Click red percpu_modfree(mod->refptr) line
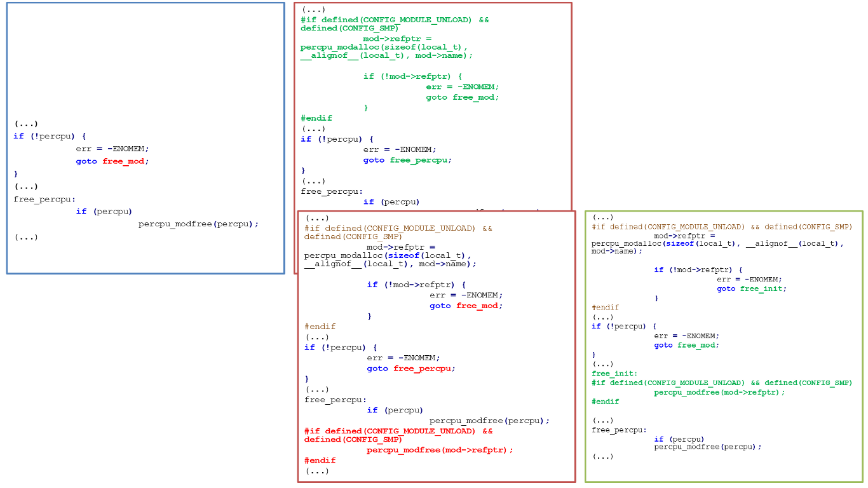The width and height of the screenshot is (868, 488). [x=439, y=451]
